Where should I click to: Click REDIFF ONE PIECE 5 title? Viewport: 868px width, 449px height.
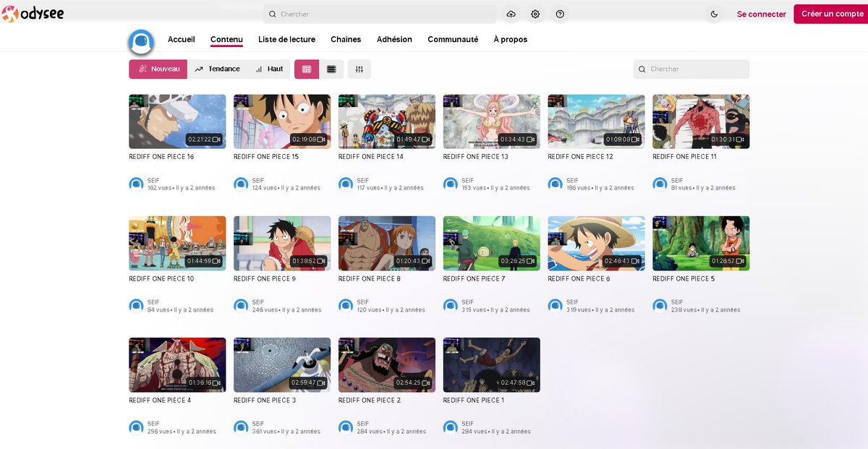[684, 278]
